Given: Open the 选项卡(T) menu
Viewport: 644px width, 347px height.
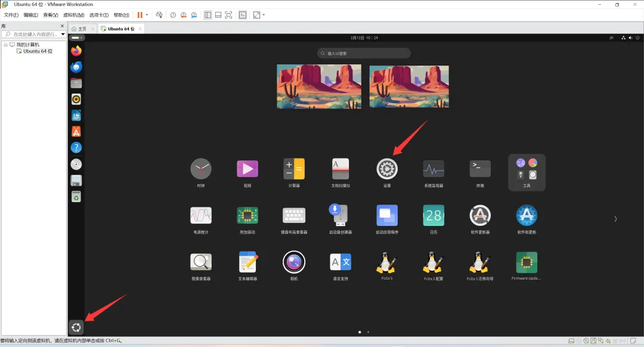Looking at the screenshot, I should click(x=99, y=15).
